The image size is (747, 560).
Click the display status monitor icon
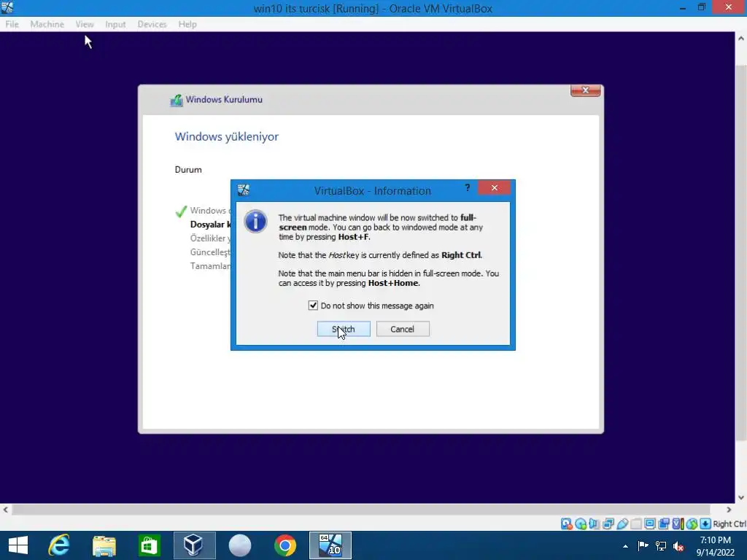tap(650, 524)
